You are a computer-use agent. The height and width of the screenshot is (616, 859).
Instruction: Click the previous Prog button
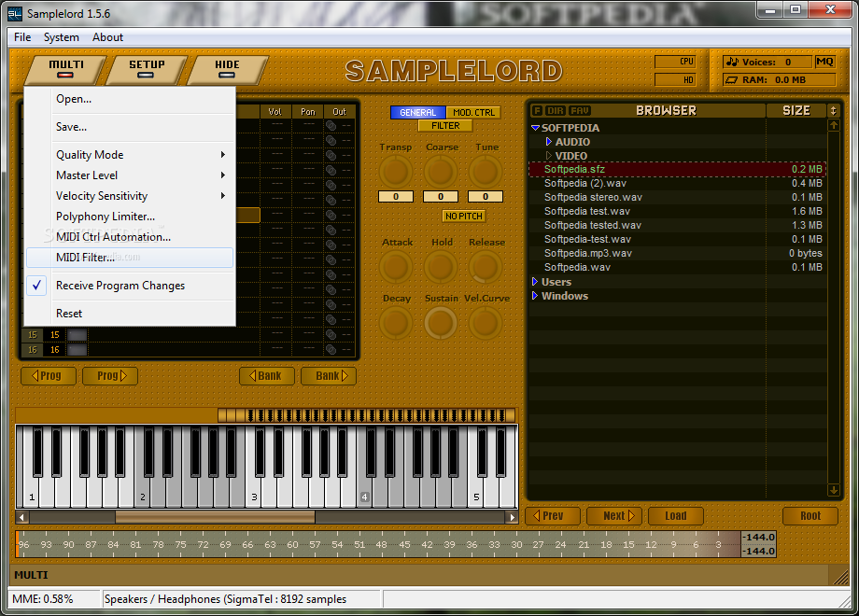point(49,376)
